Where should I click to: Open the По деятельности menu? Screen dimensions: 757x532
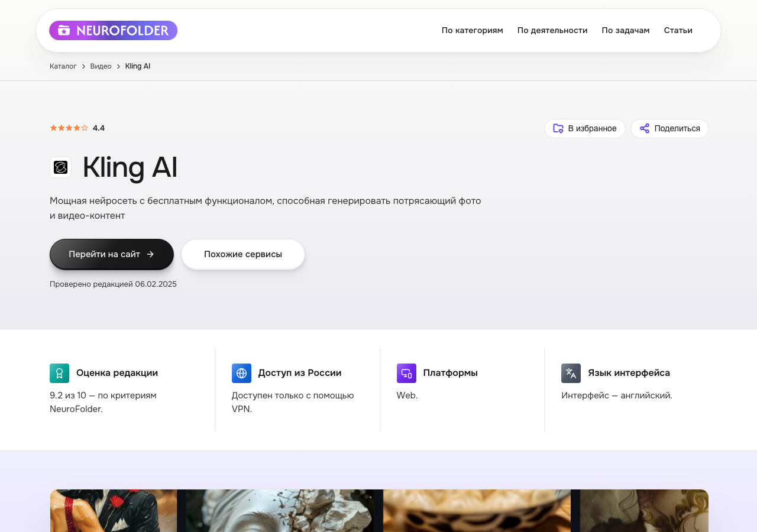coord(552,30)
